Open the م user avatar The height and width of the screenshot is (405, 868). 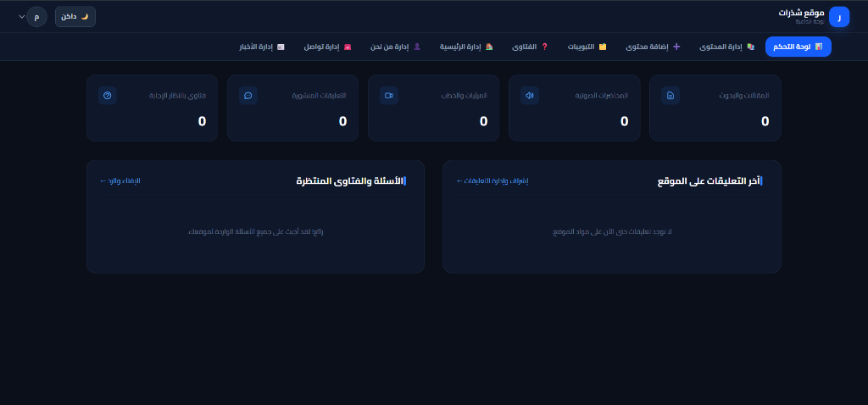[37, 17]
